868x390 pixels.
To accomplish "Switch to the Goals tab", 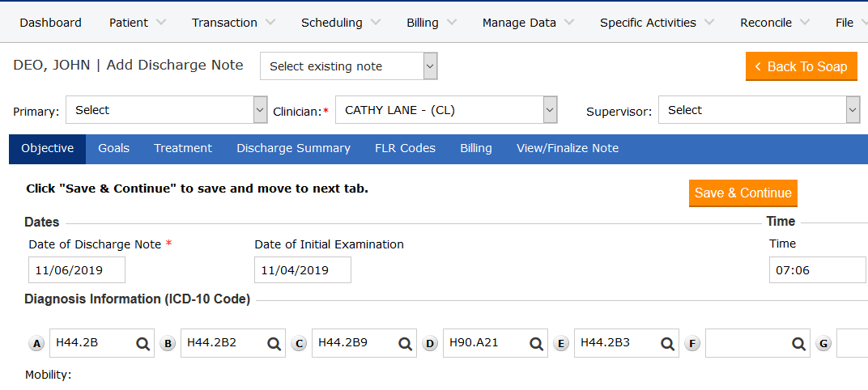I will (x=113, y=148).
